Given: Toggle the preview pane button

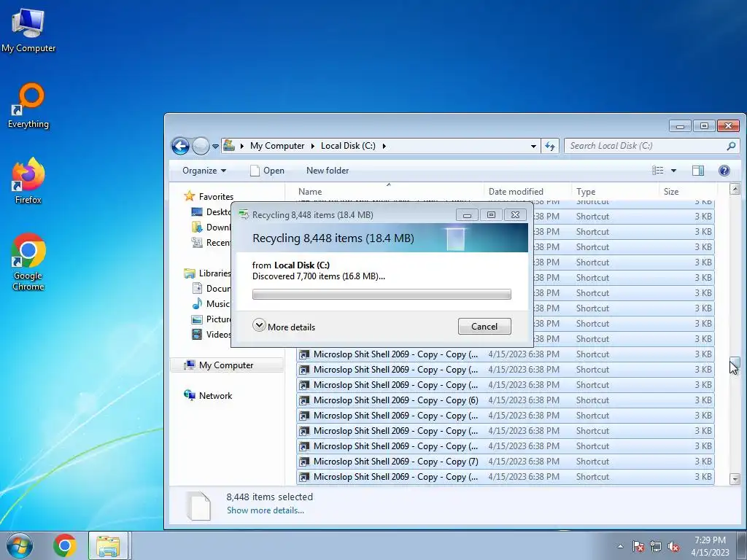Looking at the screenshot, I should point(698,171).
